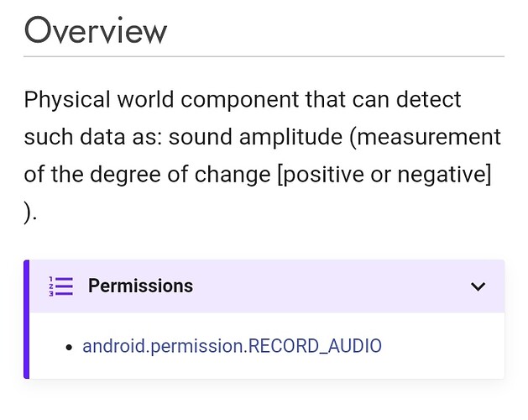This screenshot has height=420, width=528.
Task: Click the bracketed "[positive or negative]" text
Action: [x=384, y=174]
